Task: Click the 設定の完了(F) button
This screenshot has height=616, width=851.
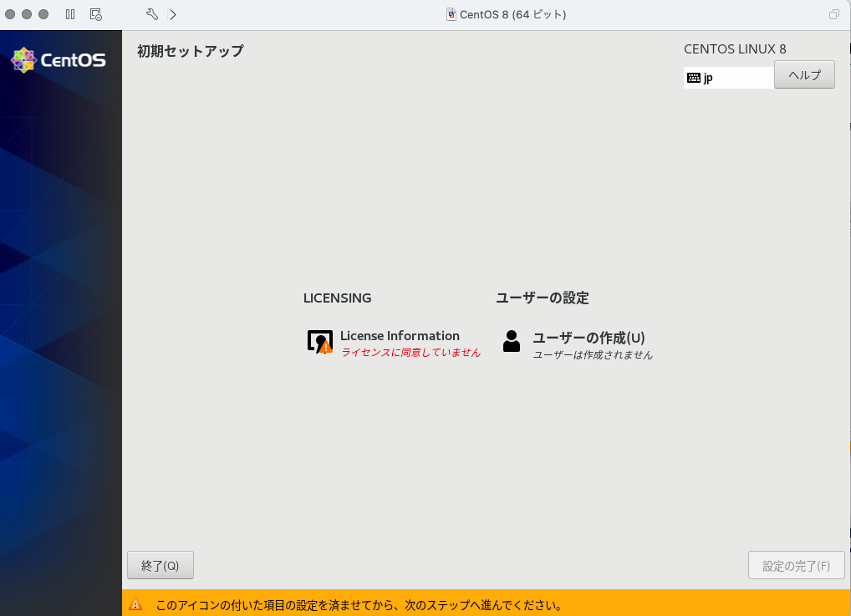Action: tap(796, 565)
